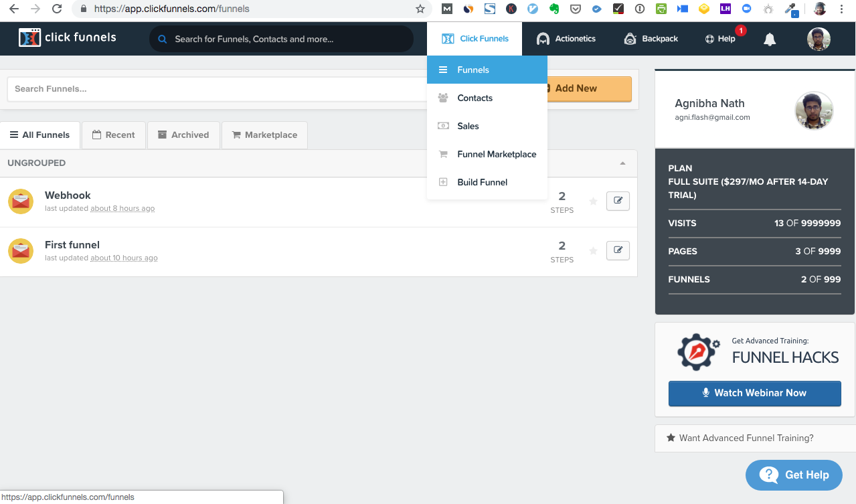This screenshot has width=856, height=504.
Task: Select Funnel Marketplace in the dropdown
Action: (487, 154)
